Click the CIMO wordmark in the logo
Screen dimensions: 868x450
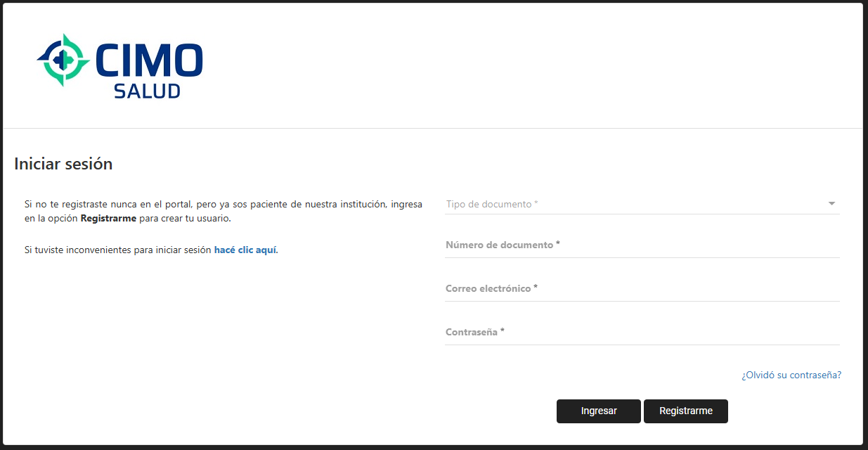(148, 60)
